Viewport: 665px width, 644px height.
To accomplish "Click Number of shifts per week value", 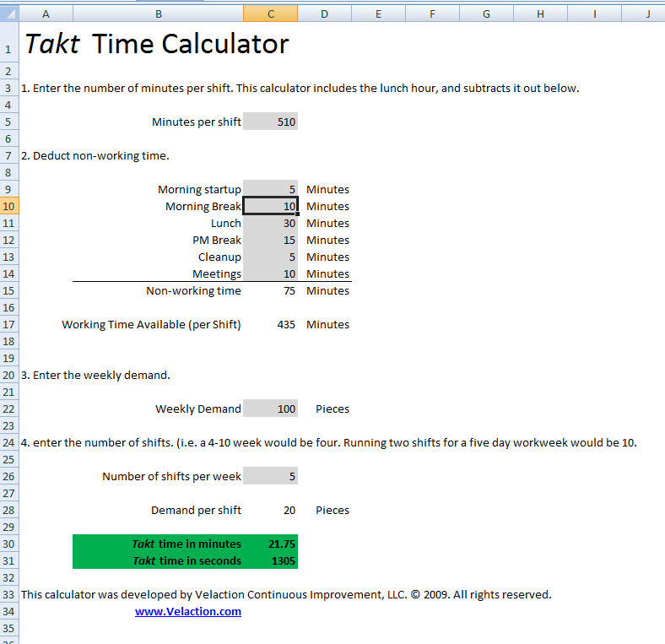I will (x=271, y=476).
